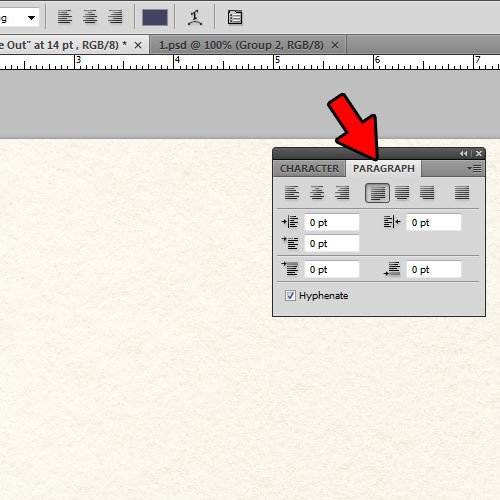Select Left Align Text in Paragraph panel
Viewport: 500px width, 500px height.
(x=292, y=193)
